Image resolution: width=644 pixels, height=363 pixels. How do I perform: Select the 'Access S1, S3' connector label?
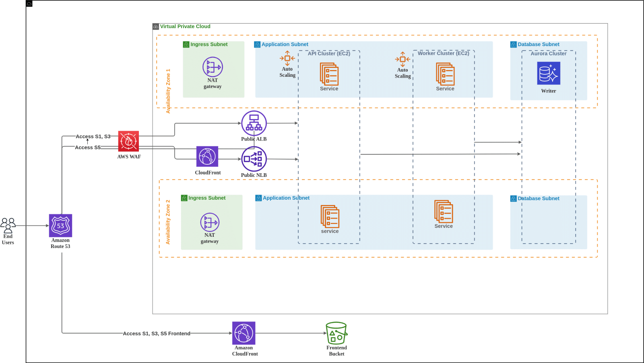(x=93, y=137)
